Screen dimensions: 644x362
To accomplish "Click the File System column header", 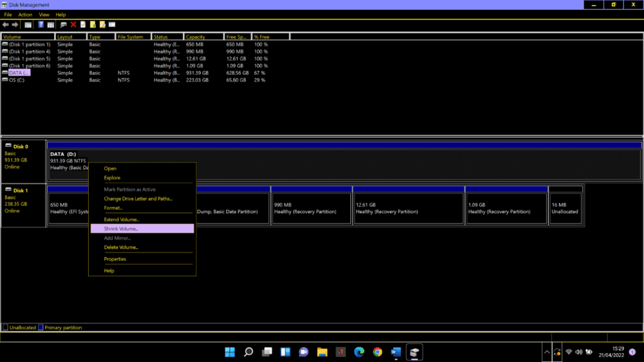I will click(133, 37).
